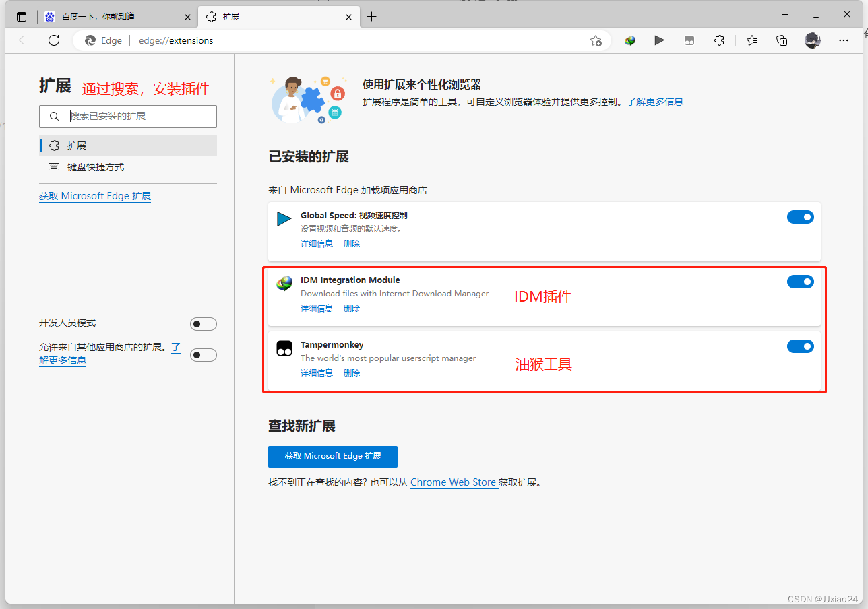This screenshot has height=609, width=868.
Task: Open the Favorites list icon
Action: pos(752,40)
